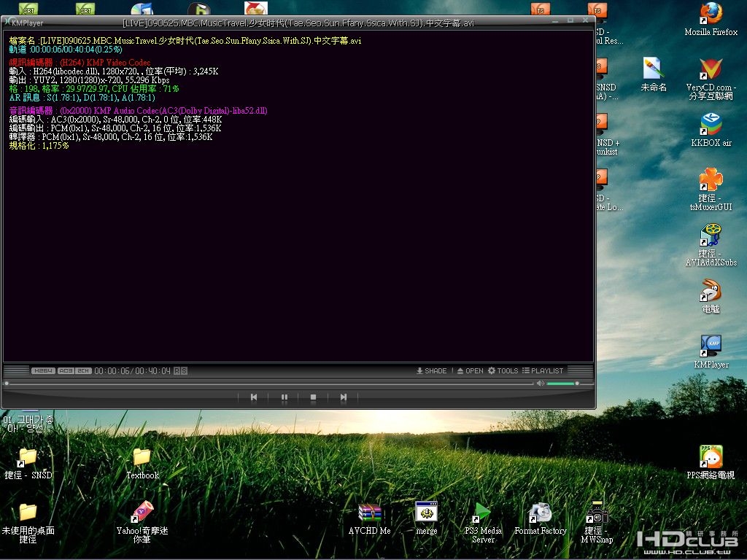
Task: Stop the video playback
Action: [x=313, y=397]
